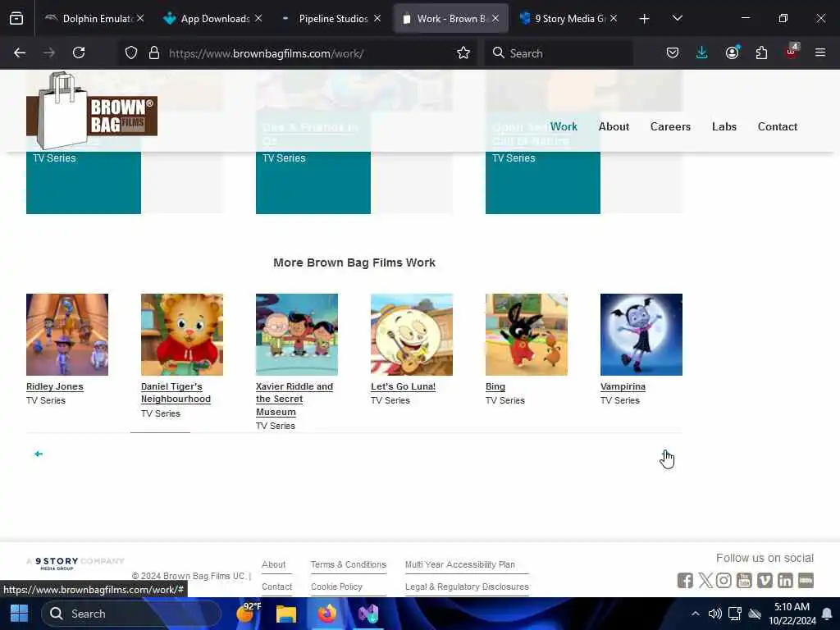Open File Explorer from taskbar

(286, 614)
